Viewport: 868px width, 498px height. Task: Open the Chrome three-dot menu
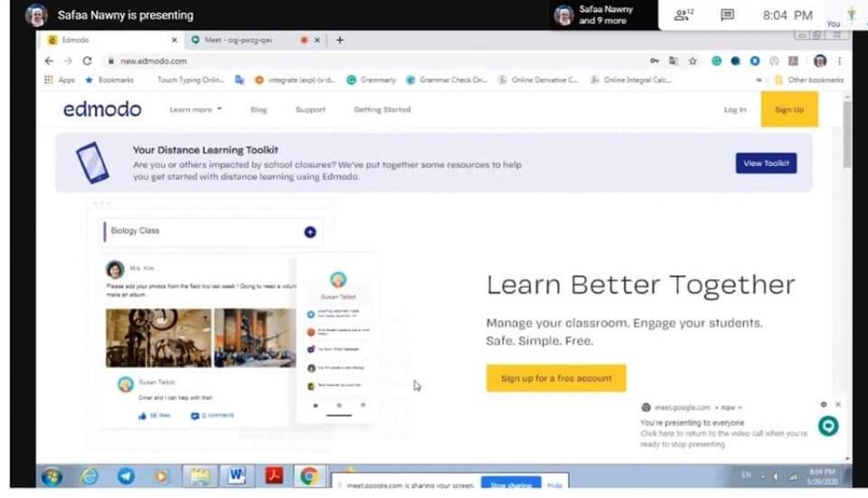839,61
